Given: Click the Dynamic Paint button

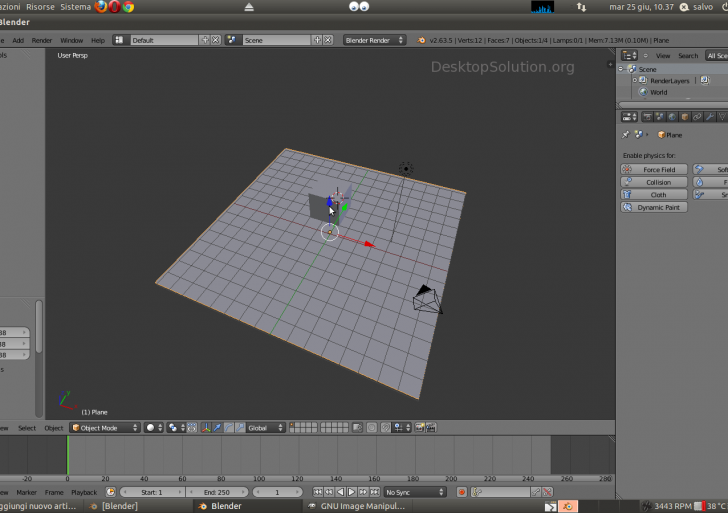Looking at the screenshot, I should (654, 207).
